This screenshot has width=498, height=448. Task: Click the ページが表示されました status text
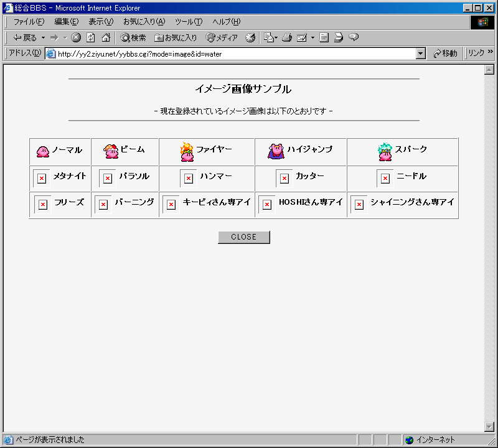pos(50,440)
